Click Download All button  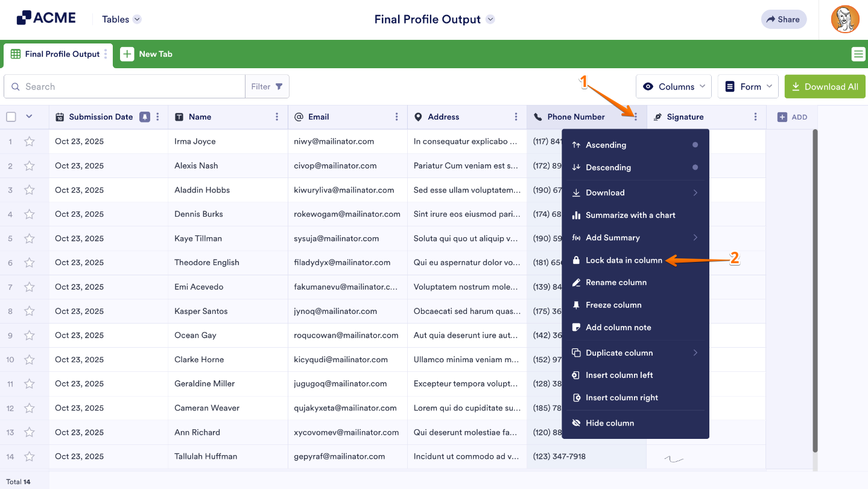(825, 87)
